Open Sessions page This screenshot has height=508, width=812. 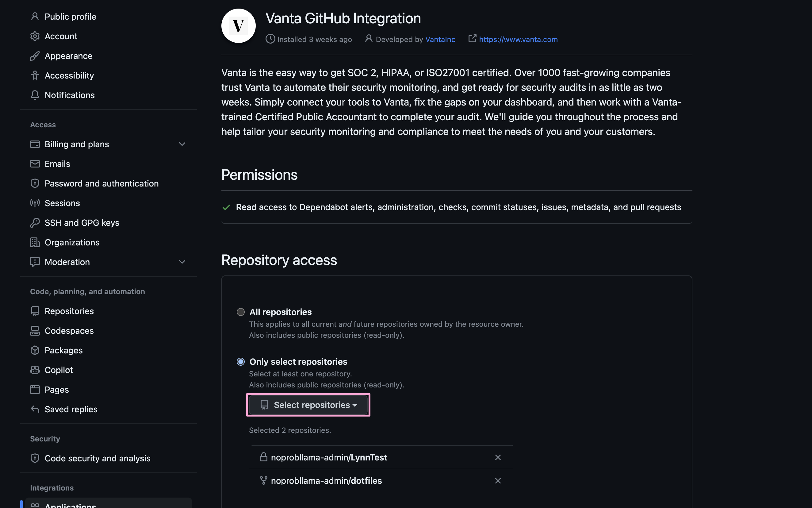(62, 203)
